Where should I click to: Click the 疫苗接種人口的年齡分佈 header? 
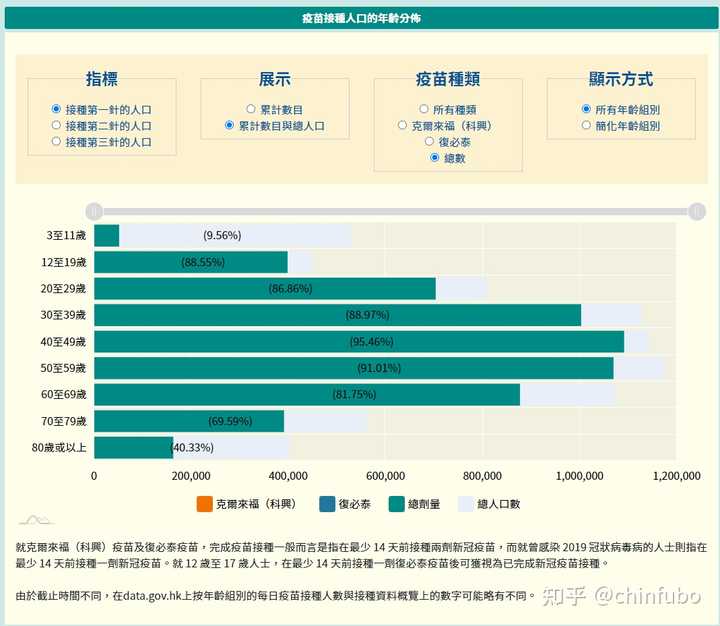click(x=360, y=18)
